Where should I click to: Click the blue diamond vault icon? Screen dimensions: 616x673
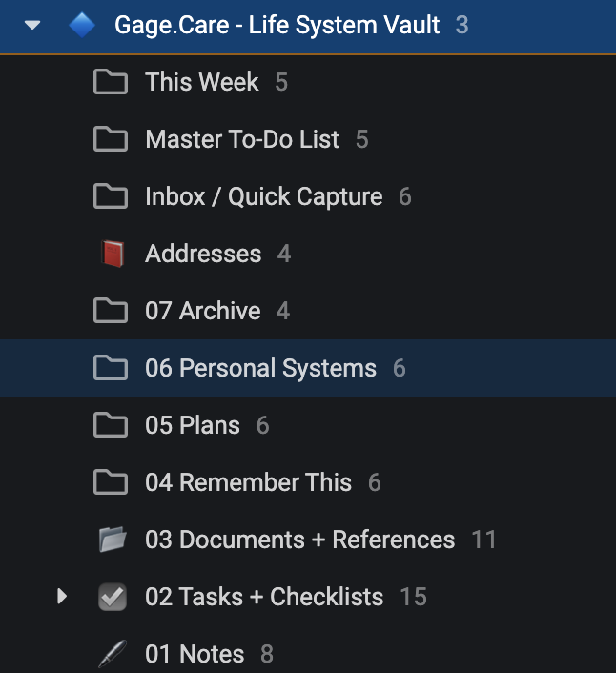coord(82,25)
